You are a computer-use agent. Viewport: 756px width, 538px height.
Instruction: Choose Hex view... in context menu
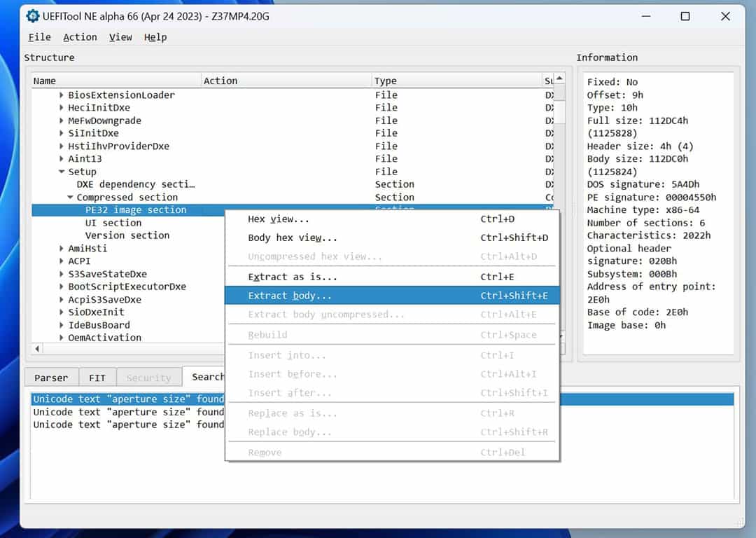(278, 219)
